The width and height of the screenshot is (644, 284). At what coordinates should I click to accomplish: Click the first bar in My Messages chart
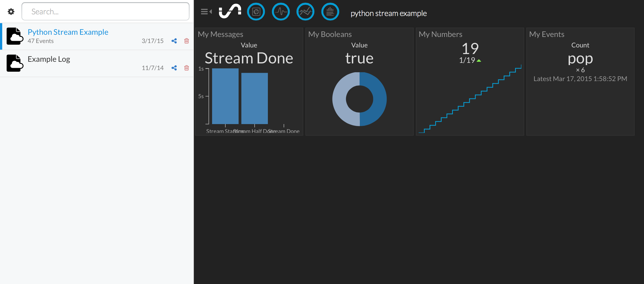tap(225, 96)
